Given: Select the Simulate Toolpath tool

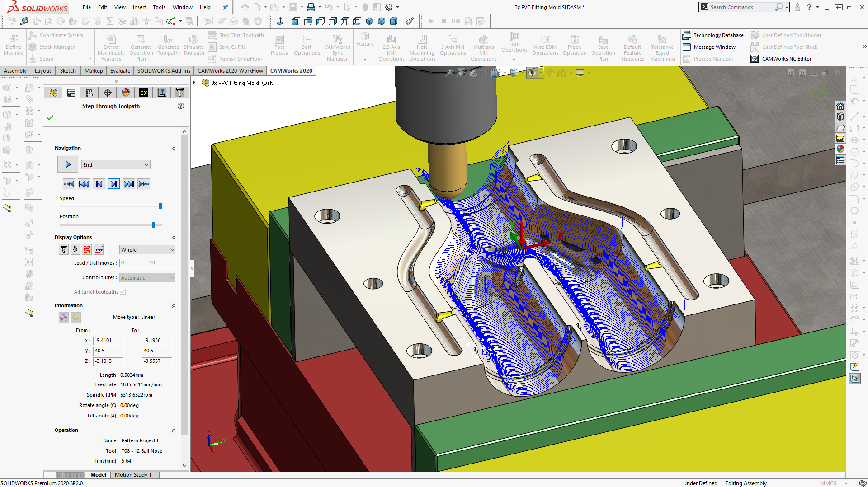Looking at the screenshot, I should point(193,45).
